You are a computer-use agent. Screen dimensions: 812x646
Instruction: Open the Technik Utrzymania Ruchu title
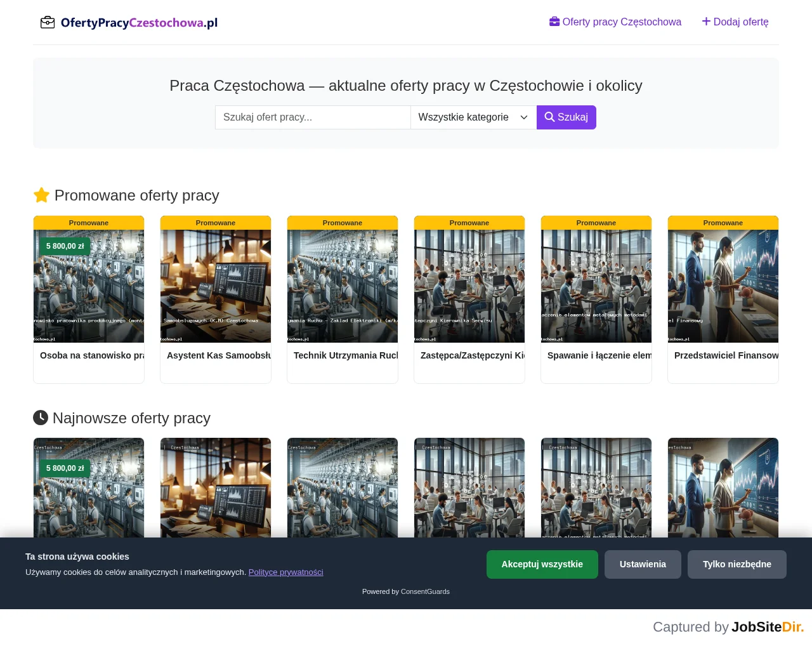tap(346, 355)
